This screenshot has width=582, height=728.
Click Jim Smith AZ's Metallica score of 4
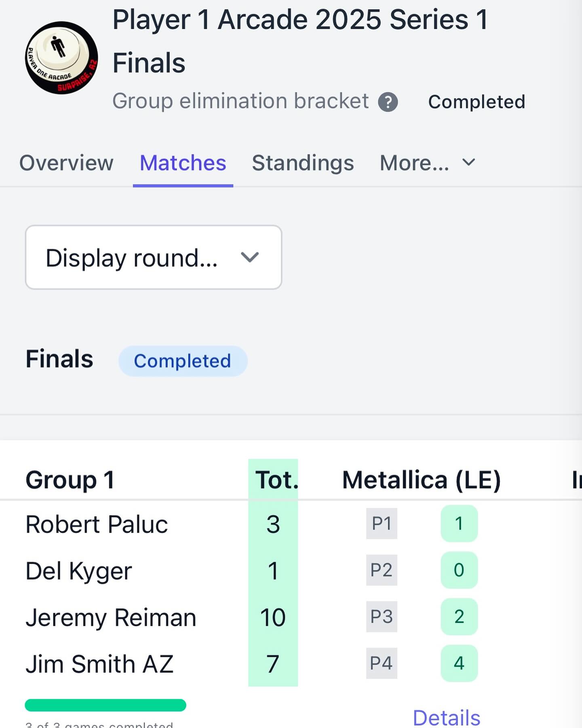click(459, 663)
